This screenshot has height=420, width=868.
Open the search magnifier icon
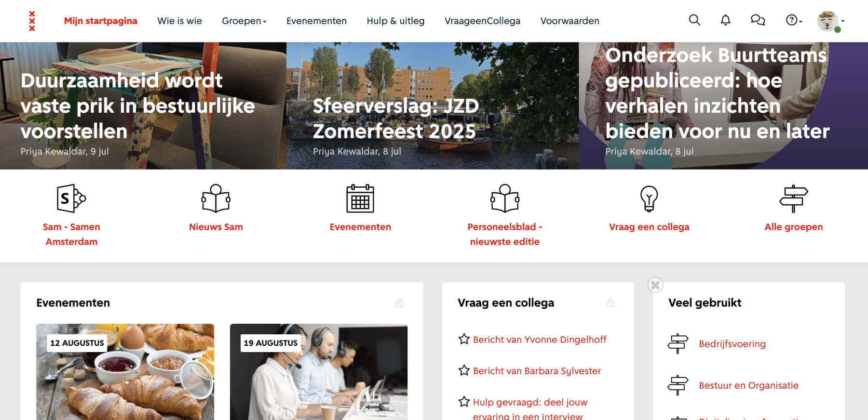694,20
